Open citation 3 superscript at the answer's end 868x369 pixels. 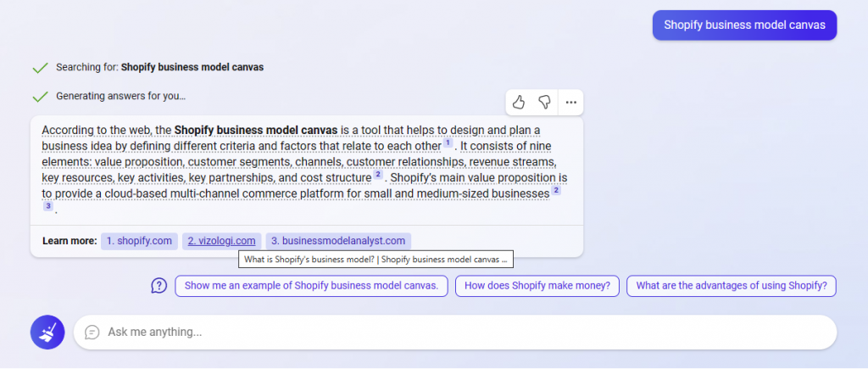tap(48, 206)
